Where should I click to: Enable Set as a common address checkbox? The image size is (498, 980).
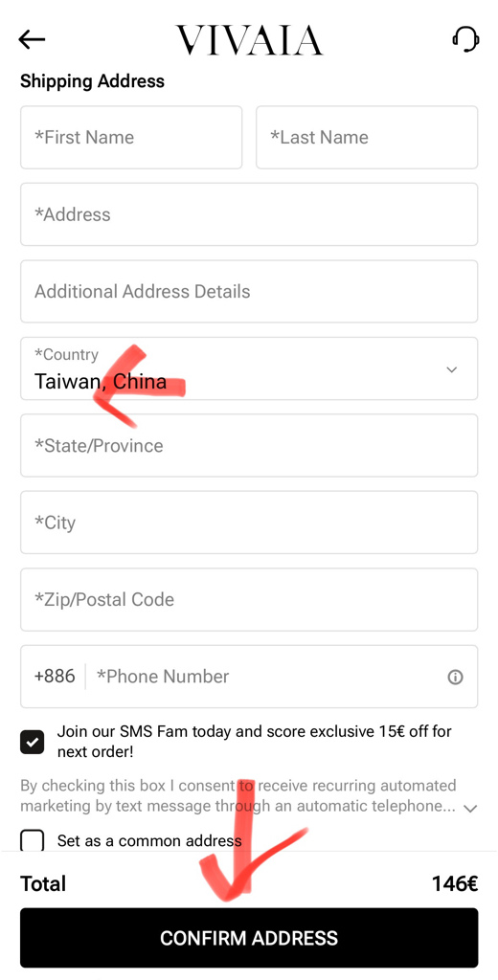[x=33, y=841]
